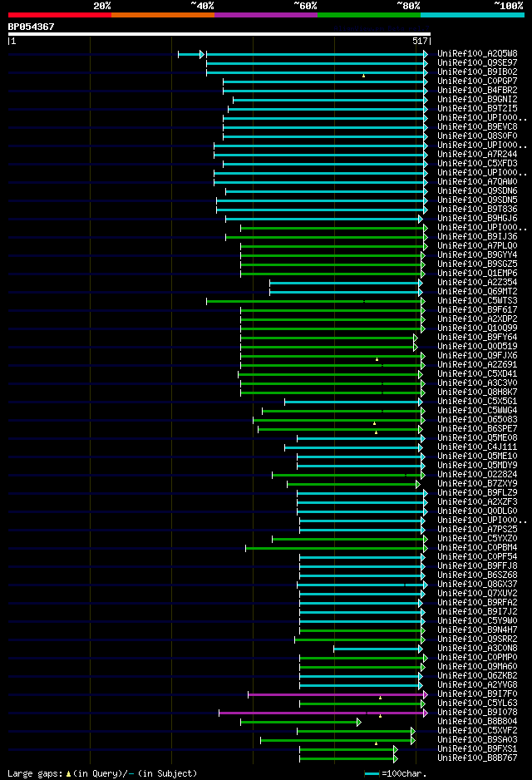Select the UniRef100_Q9FJX6 label
Screen dimensions: 532x780
point(477,355)
